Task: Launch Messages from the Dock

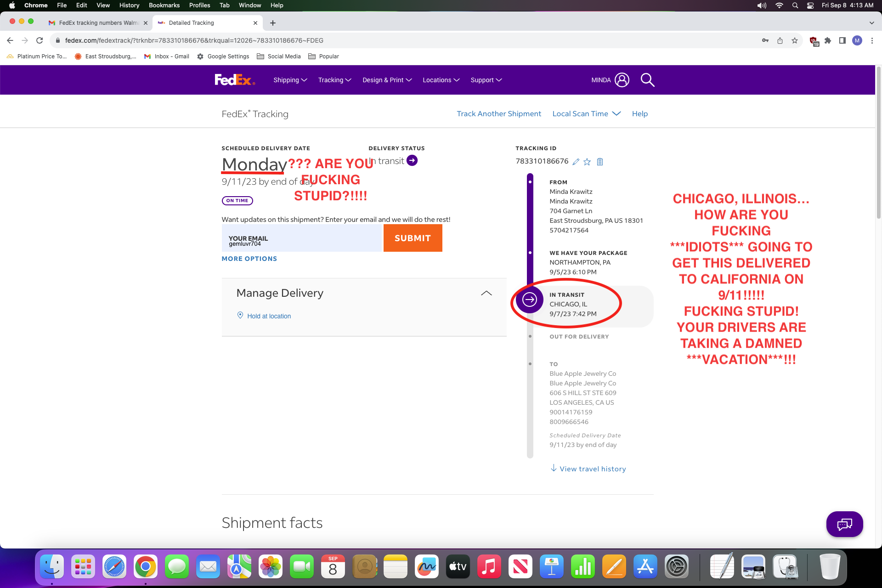Action: point(176,566)
